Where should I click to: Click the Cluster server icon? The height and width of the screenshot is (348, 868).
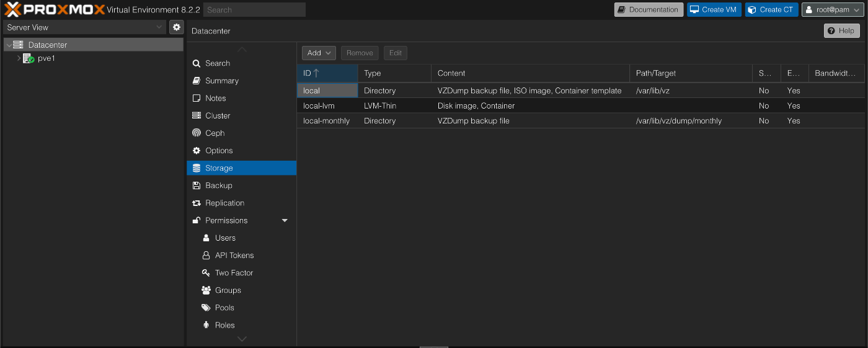click(x=197, y=115)
